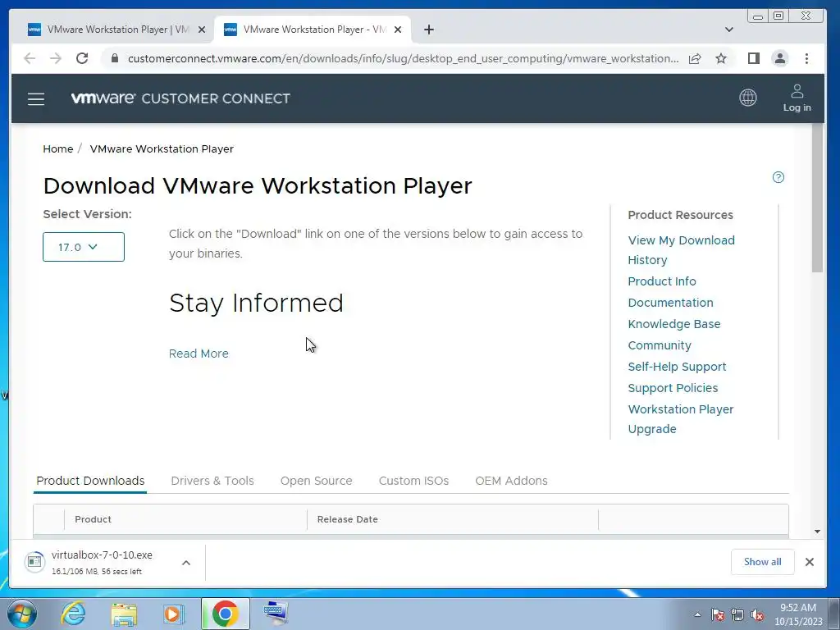This screenshot has width=840, height=630.
Task: Expand virtualbox-7-0-10.exe download options arrow
Action: [186, 563]
